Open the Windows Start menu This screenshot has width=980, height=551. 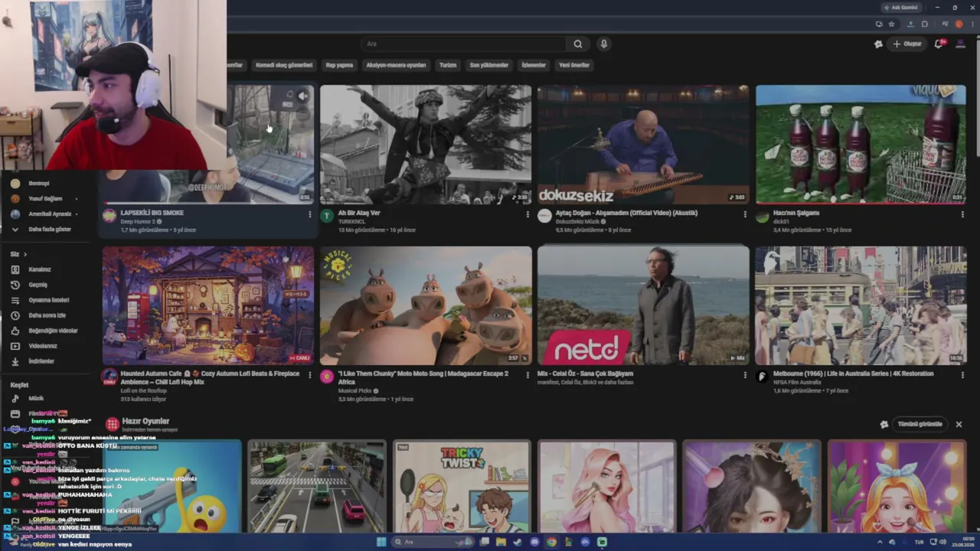point(381,542)
